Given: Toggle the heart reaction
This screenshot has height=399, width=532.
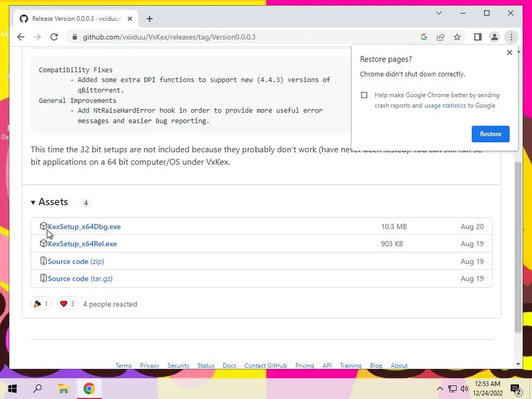Looking at the screenshot, I should pos(68,303).
